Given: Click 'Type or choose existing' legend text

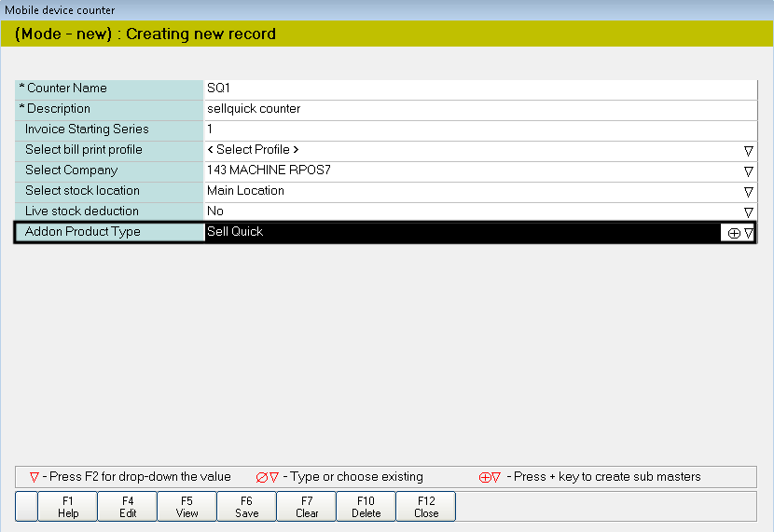Looking at the screenshot, I should point(356,477).
